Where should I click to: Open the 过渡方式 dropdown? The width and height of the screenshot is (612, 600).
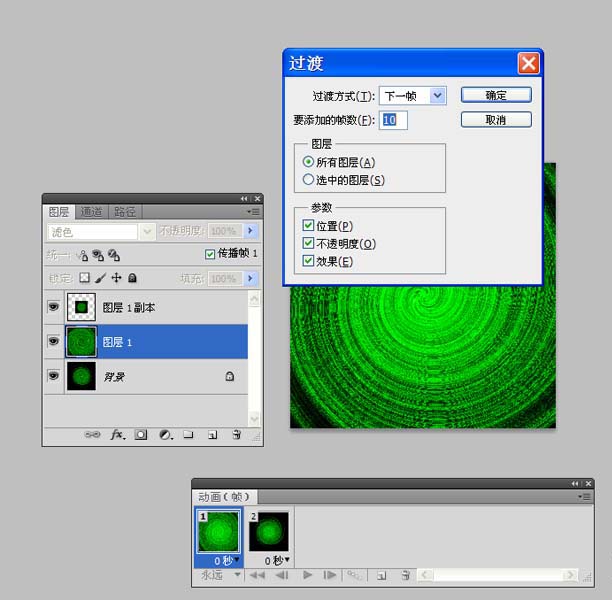(x=438, y=96)
